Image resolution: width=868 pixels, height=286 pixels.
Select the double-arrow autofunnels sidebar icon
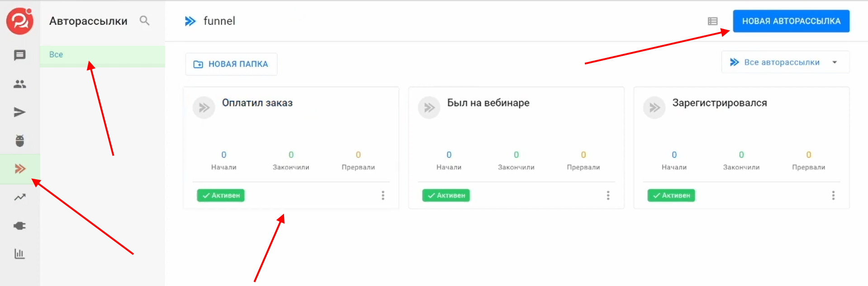19,169
